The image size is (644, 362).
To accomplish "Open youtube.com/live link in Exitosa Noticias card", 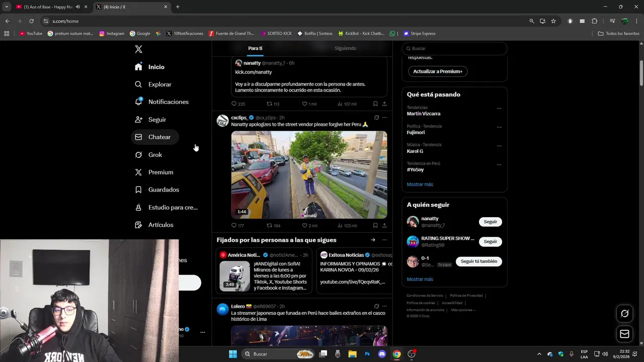I will 353,282.
